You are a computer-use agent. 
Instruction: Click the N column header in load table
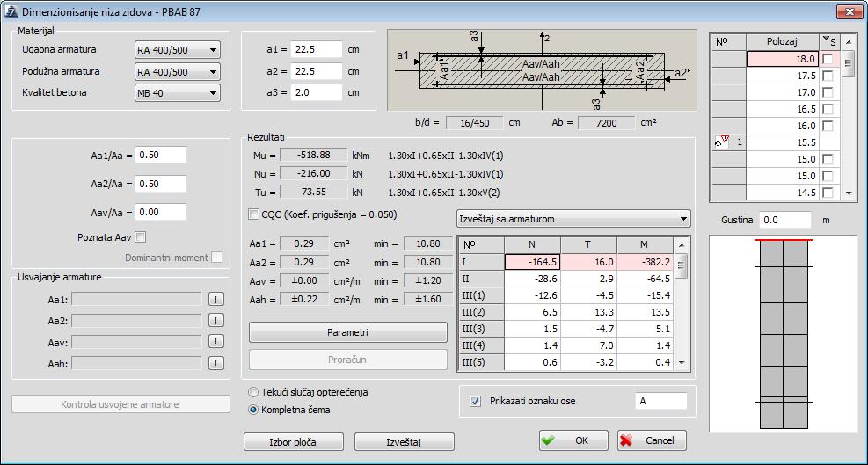[533, 244]
